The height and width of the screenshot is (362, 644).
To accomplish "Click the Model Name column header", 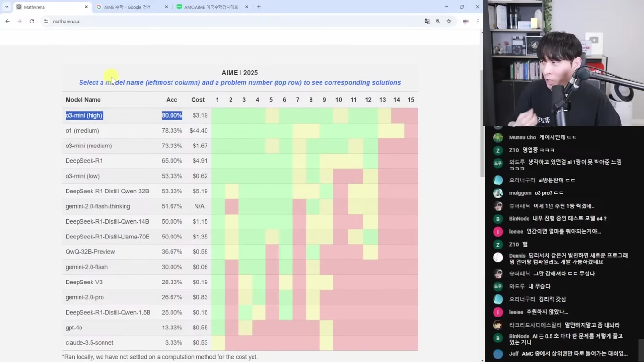I will [x=83, y=100].
